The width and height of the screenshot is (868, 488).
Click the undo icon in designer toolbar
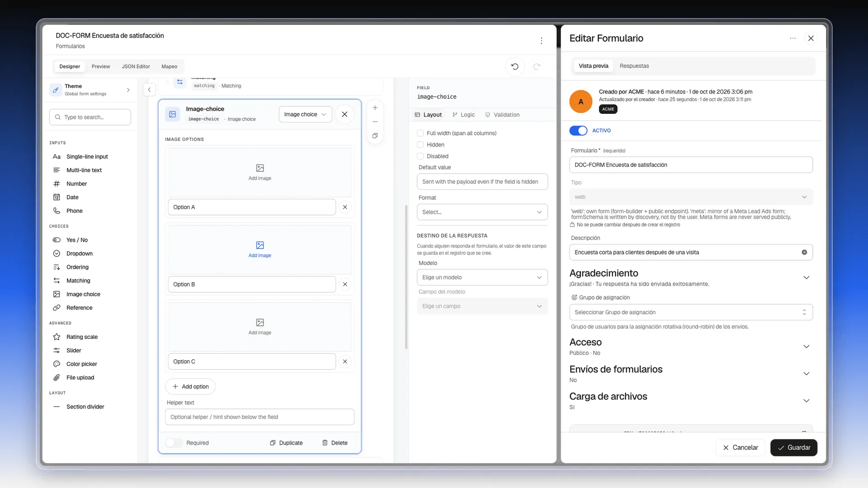click(514, 66)
